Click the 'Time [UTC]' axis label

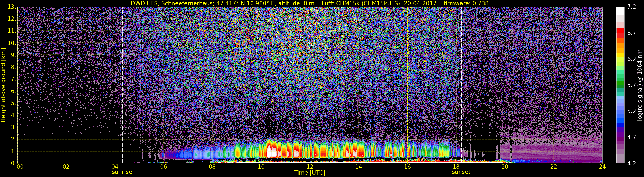click(x=310, y=173)
